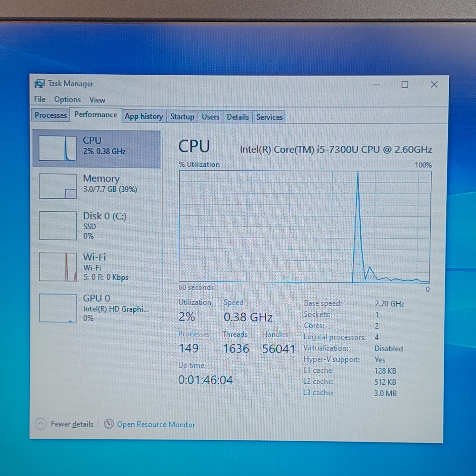The width and height of the screenshot is (476, 476).
Task: Click the Disk 0 (C:) label
Action: 105,216
